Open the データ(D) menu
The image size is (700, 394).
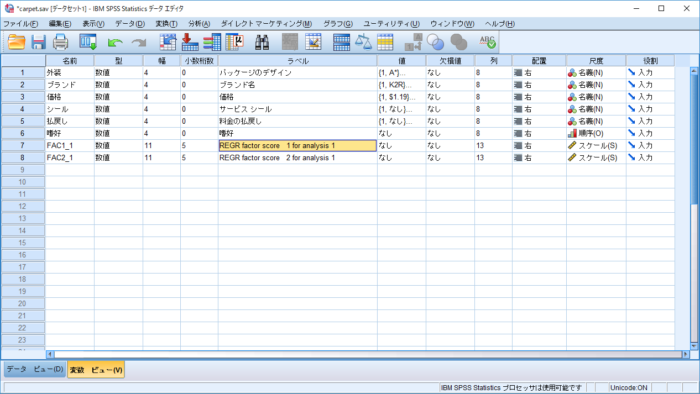(130, 24)
